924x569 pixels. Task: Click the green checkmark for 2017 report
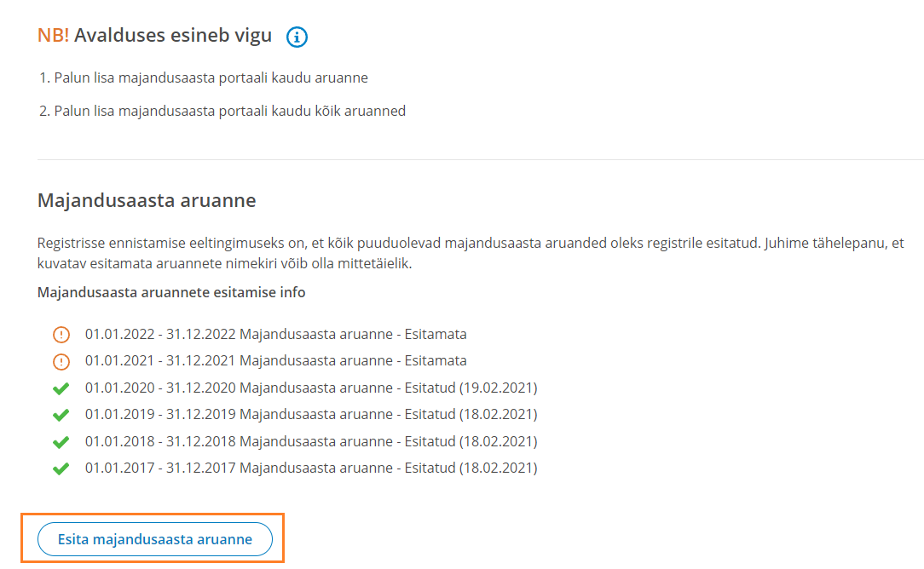coord(61,468)
